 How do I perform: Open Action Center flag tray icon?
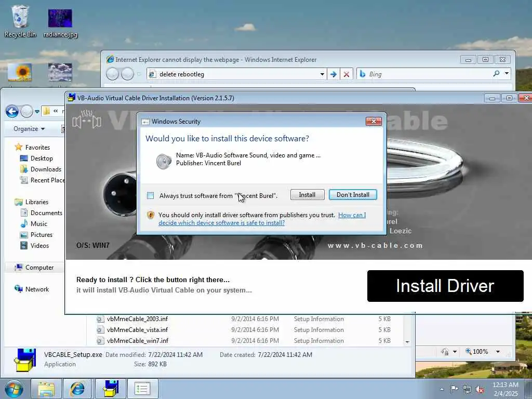pyautogui.click(x=454, y=389)
